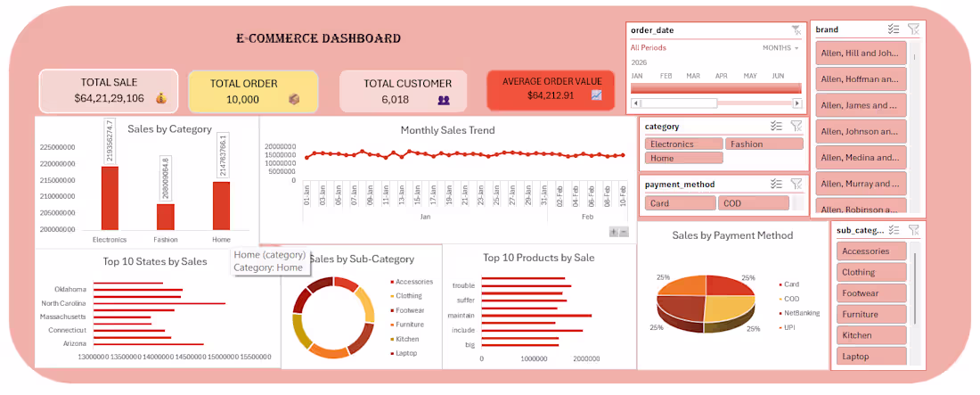Select the Fashion bar in Sales by Category
Viewport: 980px width, 395px height.
pos(166,217)
